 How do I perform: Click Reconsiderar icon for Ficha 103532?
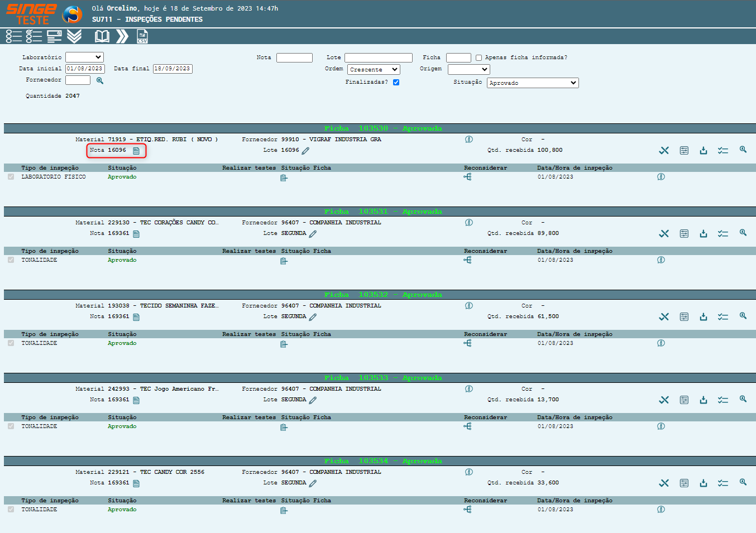coord(467,343)
